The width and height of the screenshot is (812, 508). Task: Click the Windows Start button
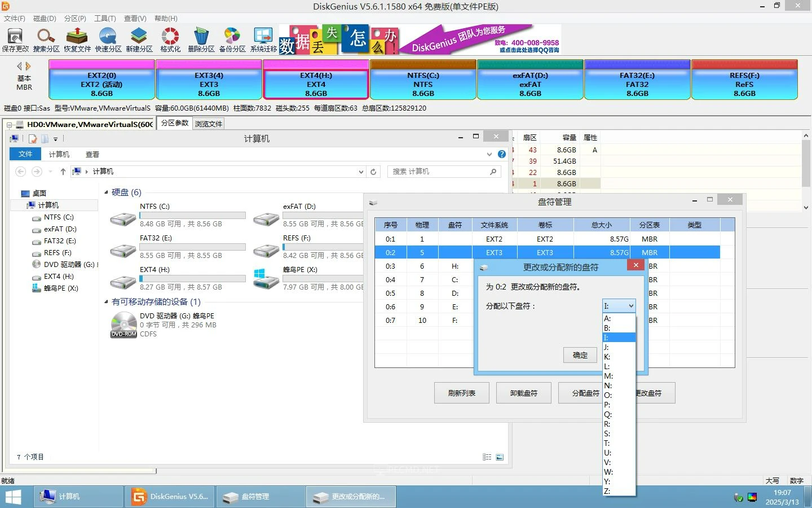click(x=13, y=497)
